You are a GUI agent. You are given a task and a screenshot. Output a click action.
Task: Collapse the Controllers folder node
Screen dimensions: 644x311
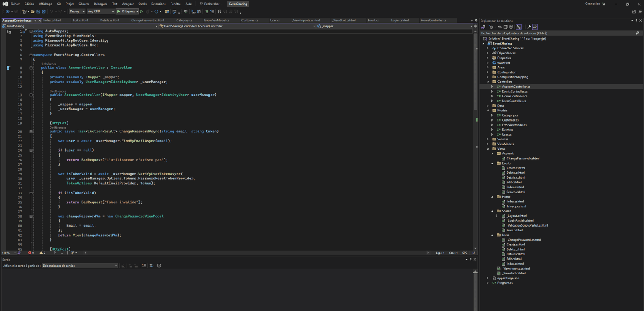[x=488, y=82]
